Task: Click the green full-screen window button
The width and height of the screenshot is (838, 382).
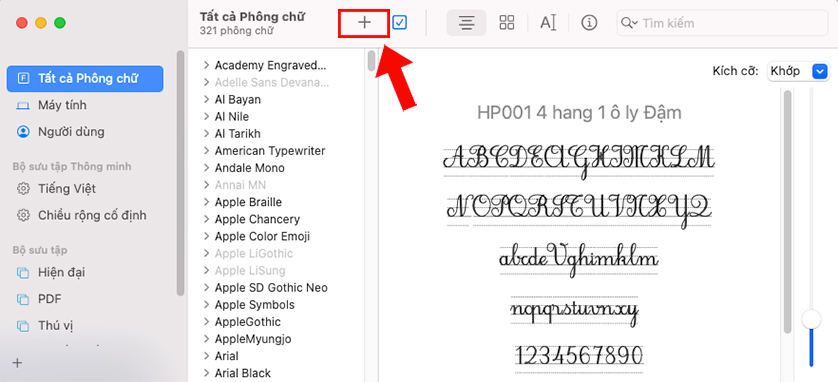Action: (x=60, y=23)
